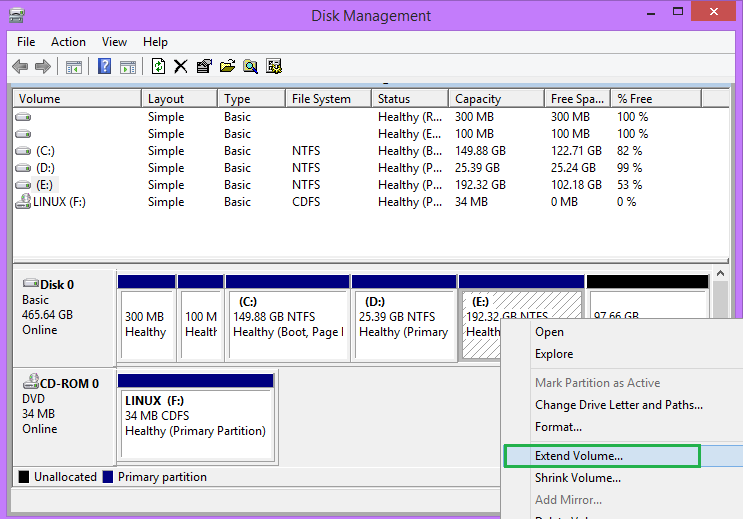The height and width of the screenshot is (519, 743).
Task: Click the Disk Management title bar icon
Action: tap(17, 15)
